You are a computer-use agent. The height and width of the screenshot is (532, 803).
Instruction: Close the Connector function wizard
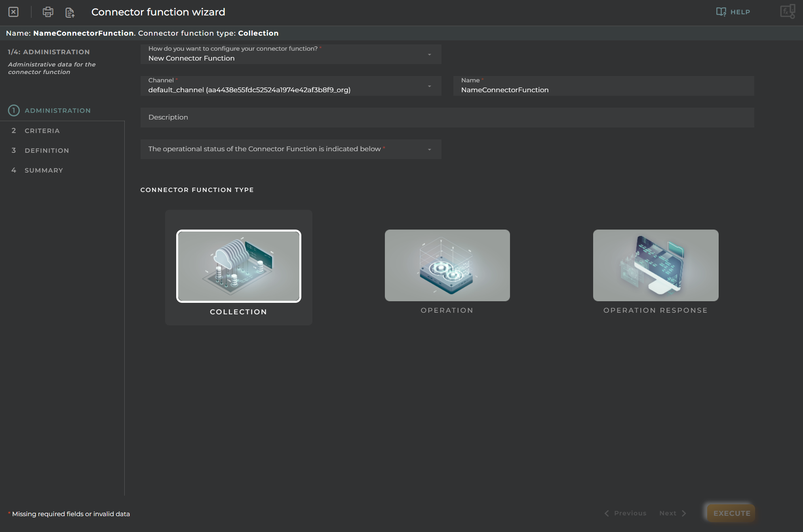point(13,12)
